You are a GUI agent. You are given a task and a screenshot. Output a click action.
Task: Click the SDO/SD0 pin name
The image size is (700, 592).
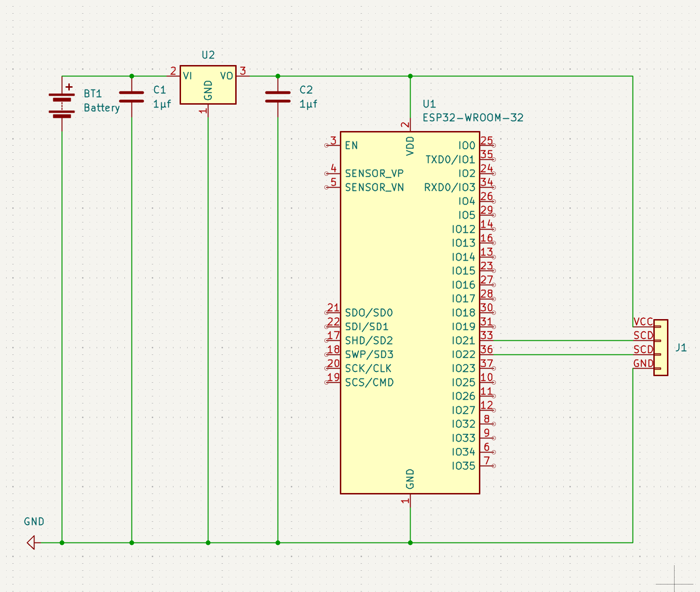tap(369, 312)
